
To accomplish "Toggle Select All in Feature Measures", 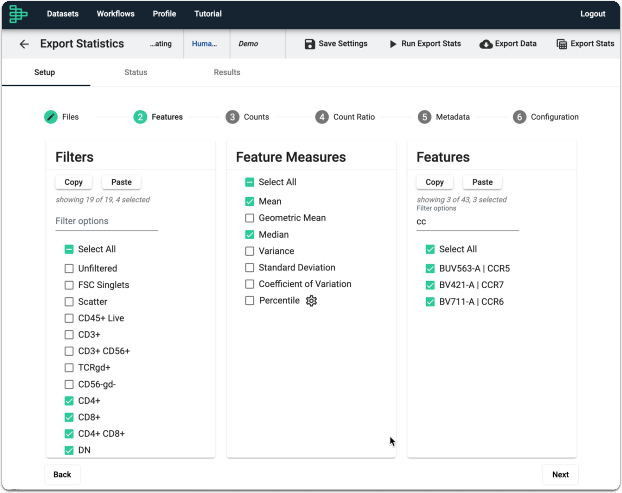I will pyautogui.click(x=250, y=182).
